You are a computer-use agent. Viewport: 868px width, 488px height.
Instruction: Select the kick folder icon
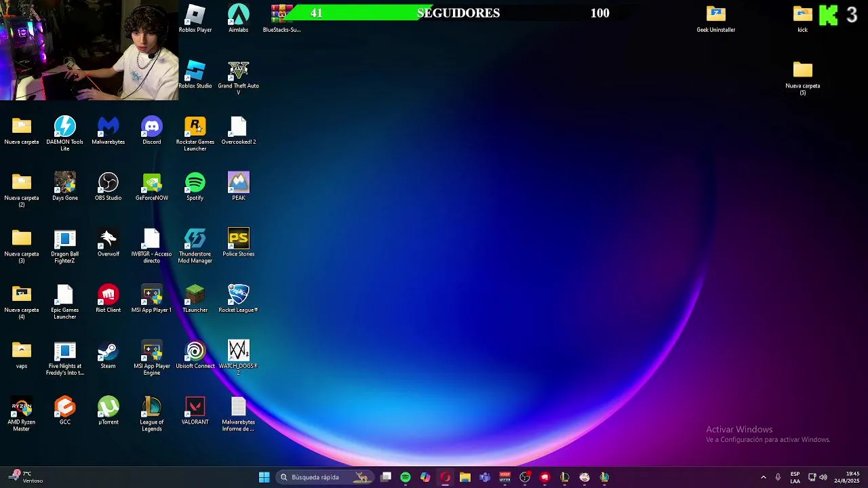coord(803,18)
